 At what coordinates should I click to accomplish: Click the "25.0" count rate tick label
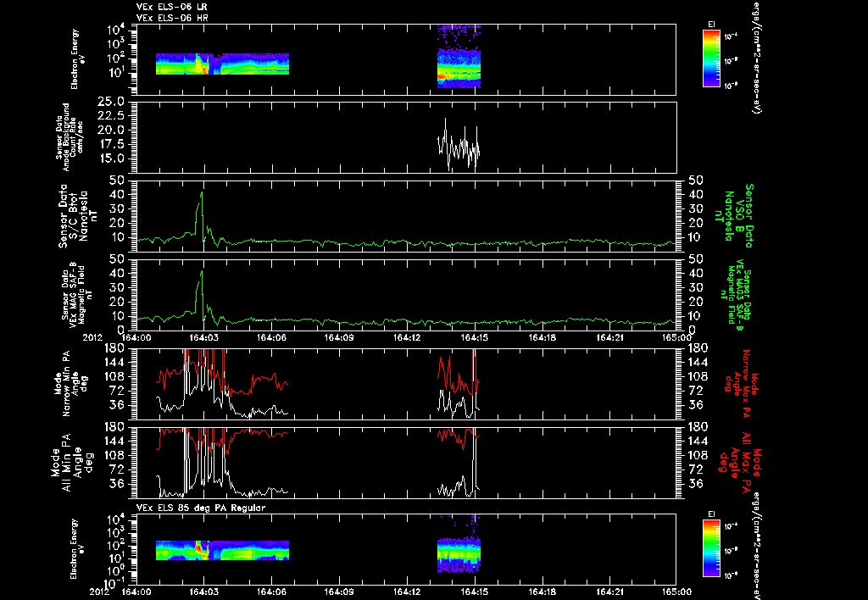(x=111, y=102)
